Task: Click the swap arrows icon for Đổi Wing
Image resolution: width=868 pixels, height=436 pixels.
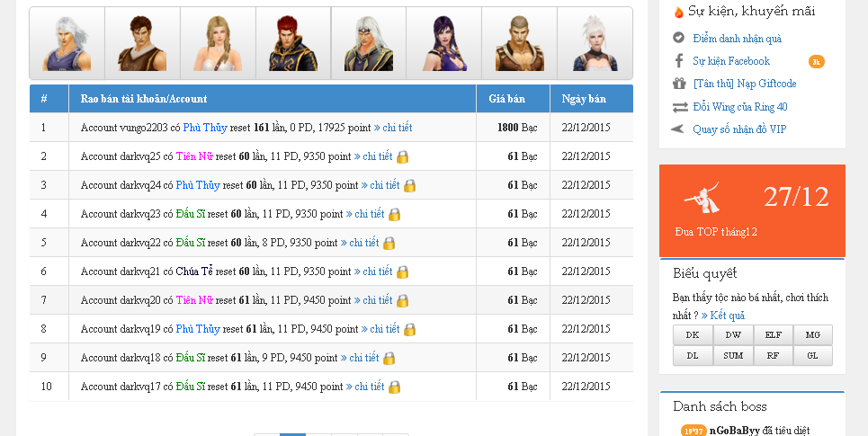Action: tap(679, 107)
